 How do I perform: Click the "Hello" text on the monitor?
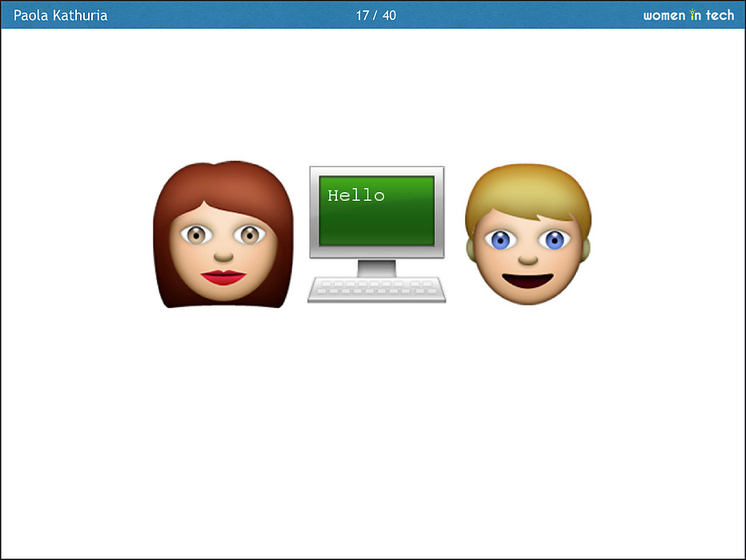click(356, 195)
